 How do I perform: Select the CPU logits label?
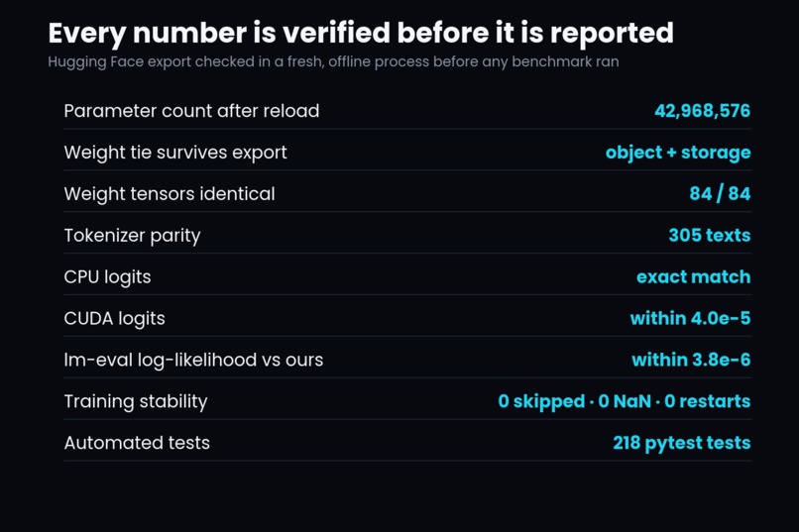(x=107, y=277)
